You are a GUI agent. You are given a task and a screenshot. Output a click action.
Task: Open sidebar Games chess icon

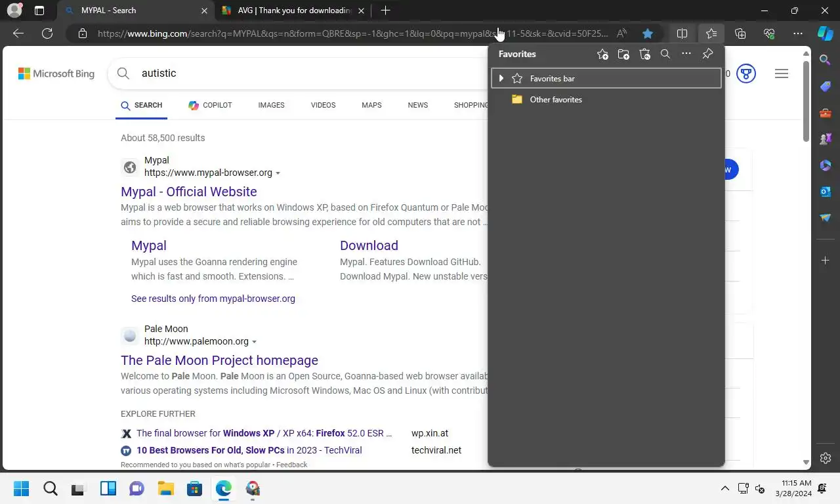(826, 139)
